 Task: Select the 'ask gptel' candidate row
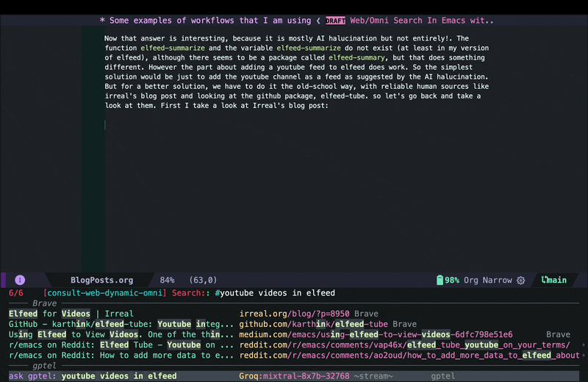pos(293,376)
